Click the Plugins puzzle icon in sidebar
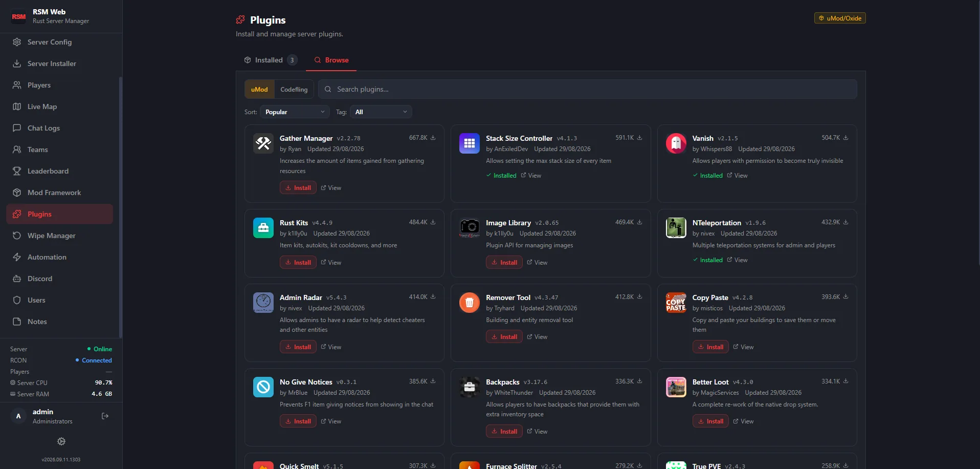980x469 pixels. pos(17,214)
